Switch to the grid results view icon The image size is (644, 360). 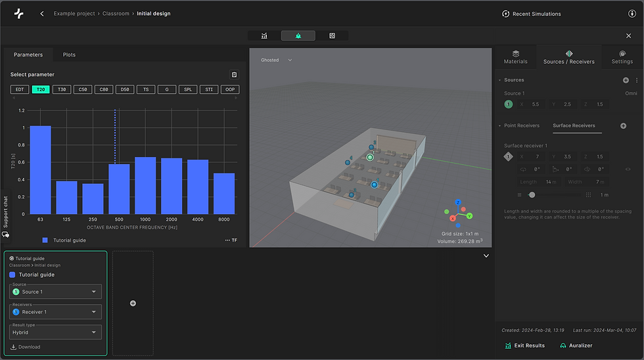(332, 35)
